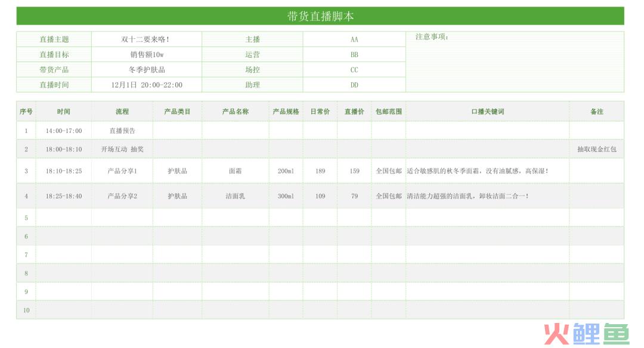Click the time cell 18:10-18:25
Viewport: 644px width, 348px height.
pos(64,170)
